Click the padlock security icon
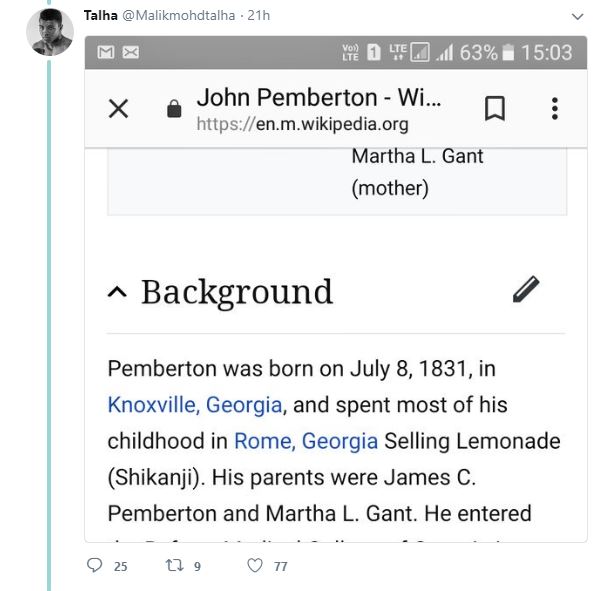 174,110
